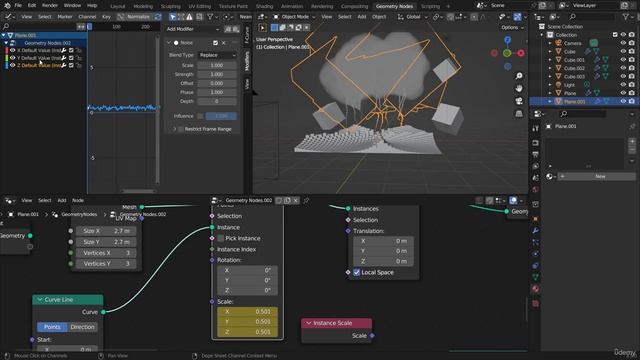Open the Render menu

pyautogui.click(x=50, y=6)
